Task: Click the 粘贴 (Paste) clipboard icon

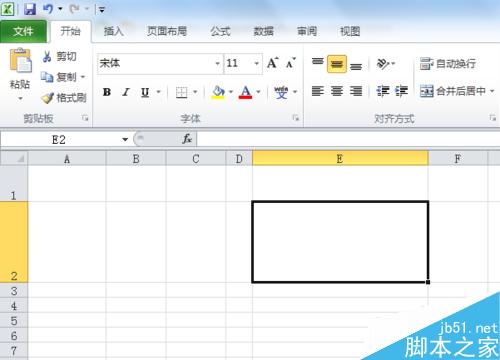Action: [21, 61]
